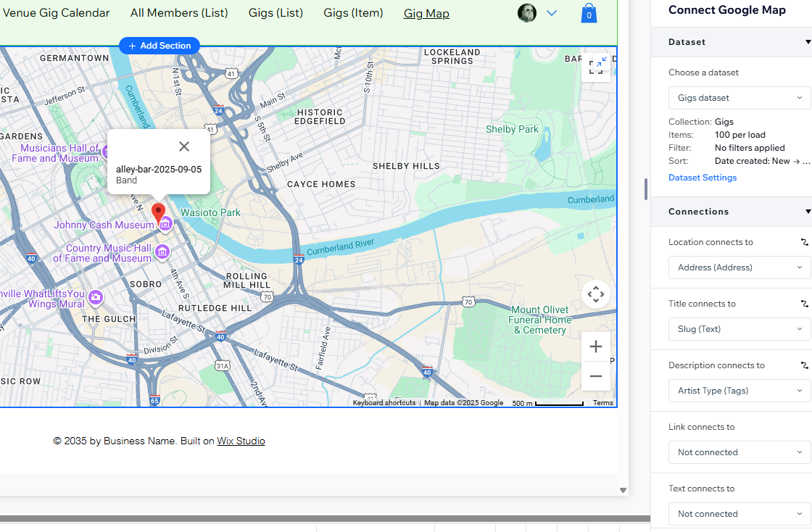Click the WhatLiftsYou Wings Mural marker
This screenshot has height=532, width=812.
tap(95, 298)
